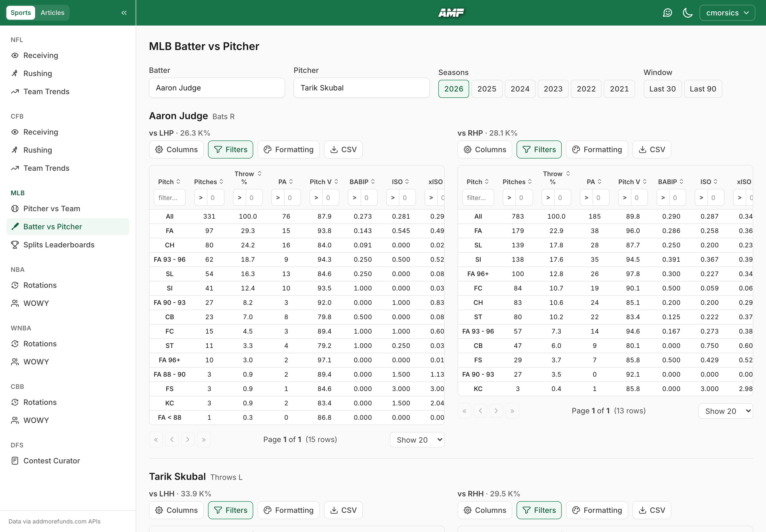Download CSV for vs RHP table
Image resolution: width=766 pixels, height=532 pixels.
click(x=651, y=149)
